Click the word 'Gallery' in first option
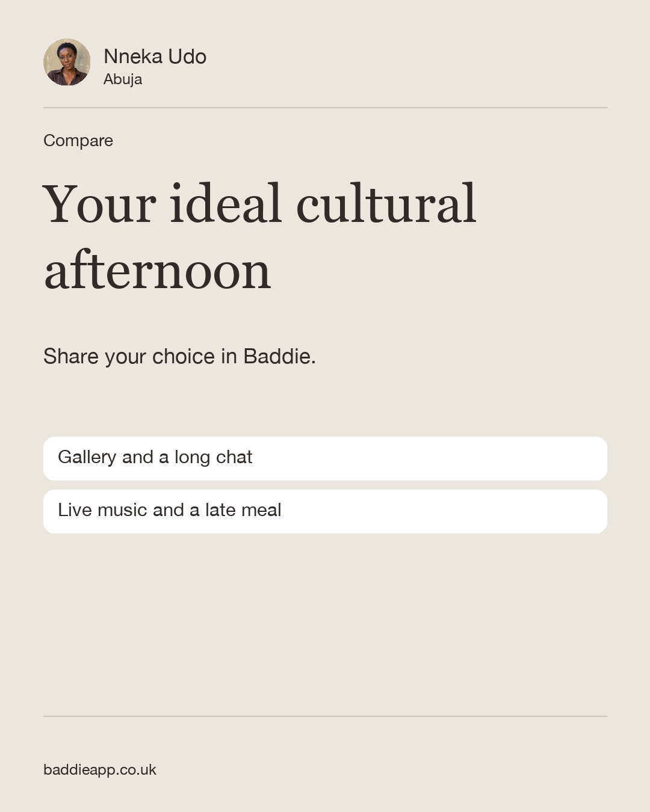650x812 pixels. (87, 457)
